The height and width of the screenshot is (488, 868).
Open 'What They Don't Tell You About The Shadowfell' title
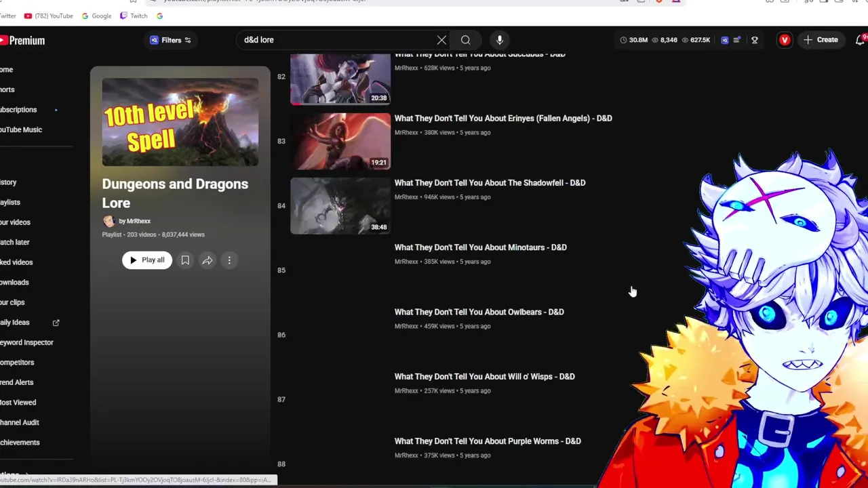point(490,183)
